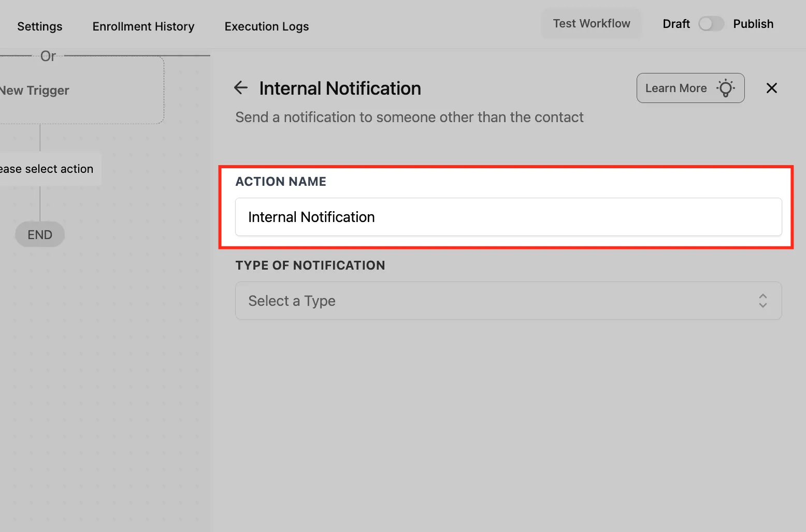The width and height of the screenshot is (806, 532).
Task: Click the Please select action node
Action: tap(50, 169)
